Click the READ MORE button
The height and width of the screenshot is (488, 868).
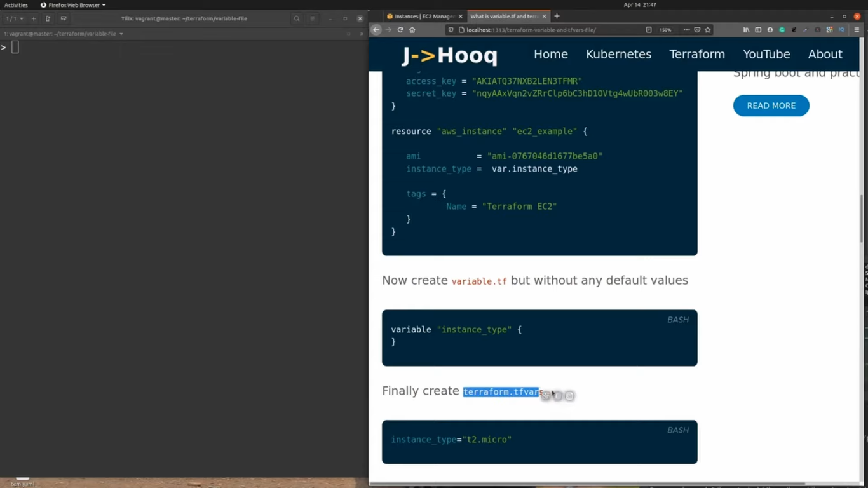pos(771,105)
